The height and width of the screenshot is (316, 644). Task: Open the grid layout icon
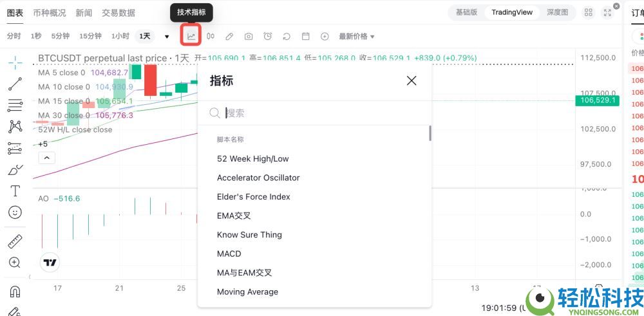pos(588,12)
